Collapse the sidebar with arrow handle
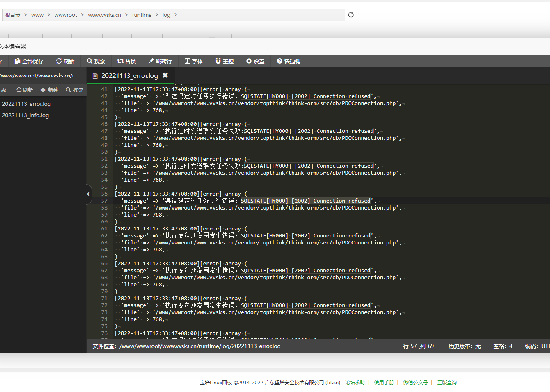 [88, 194]
